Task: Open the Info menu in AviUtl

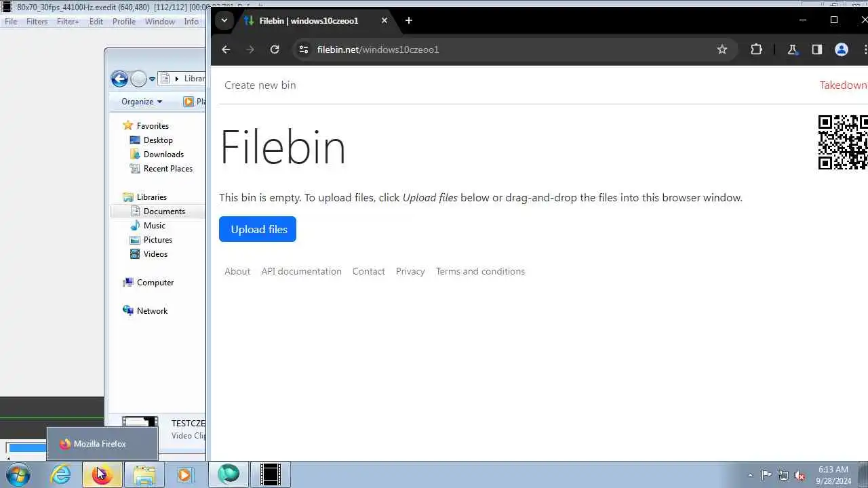Action: click(x=191, y=22)
